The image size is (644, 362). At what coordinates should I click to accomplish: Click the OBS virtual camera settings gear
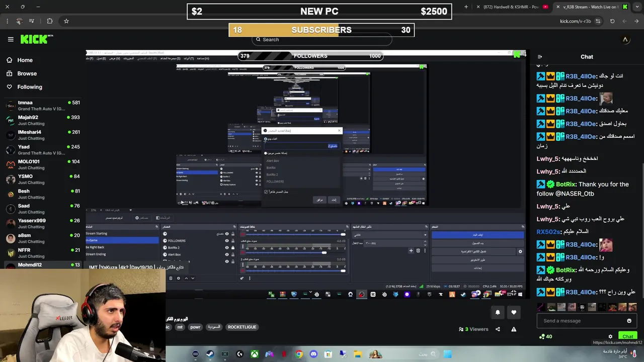point(520,251)
